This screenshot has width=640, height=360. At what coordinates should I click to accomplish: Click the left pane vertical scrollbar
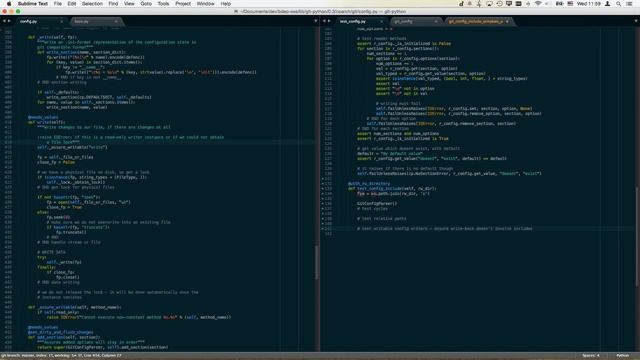[316, 262]
